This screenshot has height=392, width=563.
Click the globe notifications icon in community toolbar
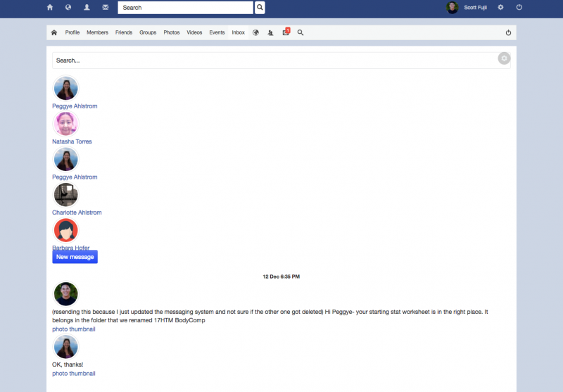click(255, 32)
